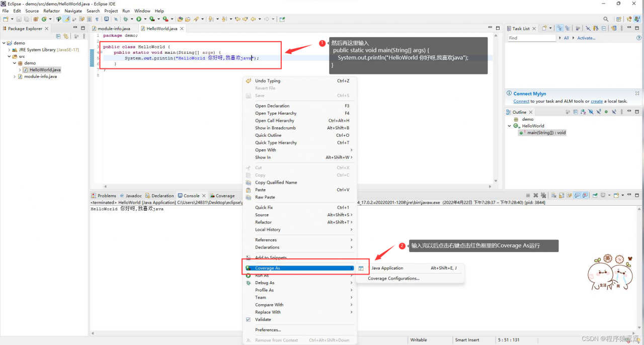Close the Connect Mylyn notice
Image resolution: width=644 pixels, height=345 pixels.
[x=637, y=94]
